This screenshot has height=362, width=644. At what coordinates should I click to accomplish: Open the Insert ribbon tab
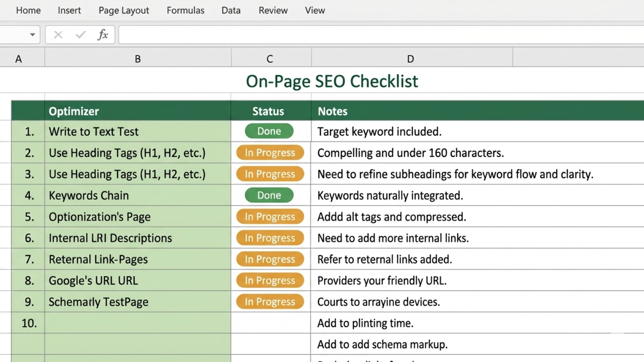pos(69,10)
